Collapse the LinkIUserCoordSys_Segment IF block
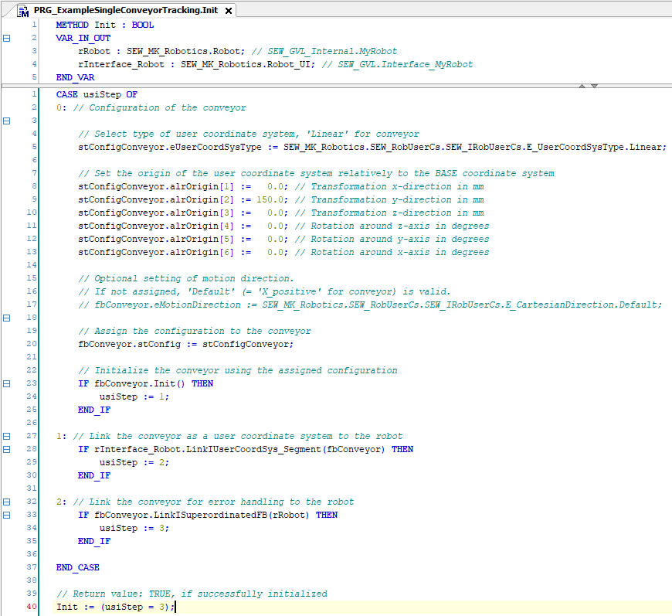672x616 pixels. coord(7,449)
